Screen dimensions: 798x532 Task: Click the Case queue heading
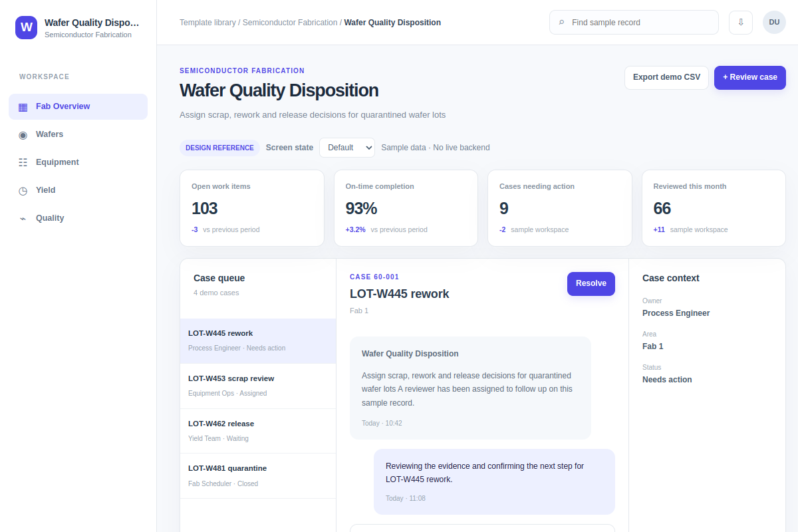pyautogui.click(x=219, y=278)
